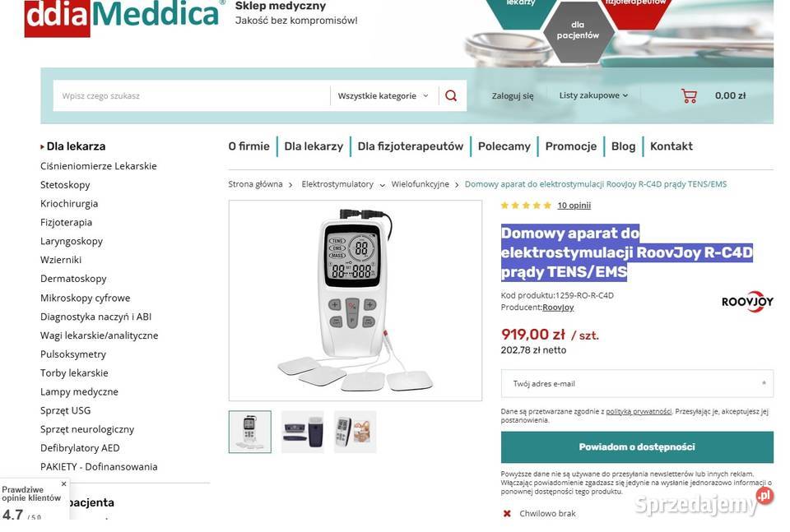This screenshot has width=790, height=532.
Task: Select the second product thumbnail image
Action: [x=302, y=432]
